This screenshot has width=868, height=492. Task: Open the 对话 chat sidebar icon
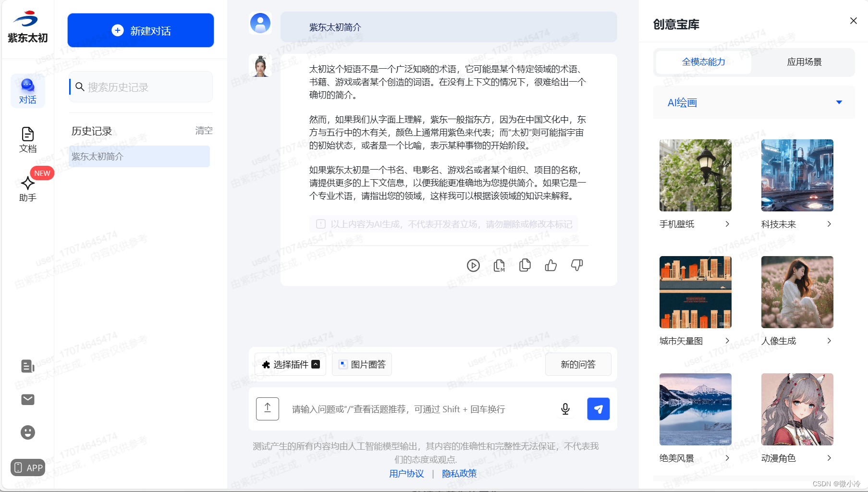point(28,91)
